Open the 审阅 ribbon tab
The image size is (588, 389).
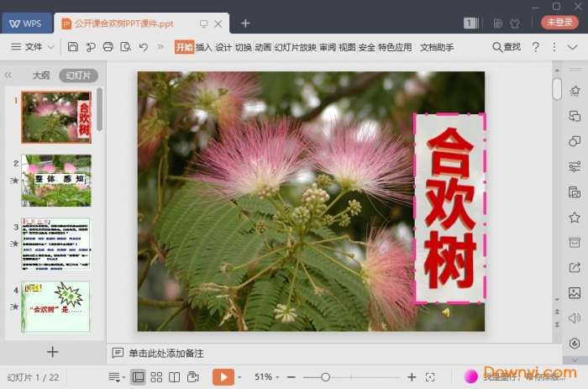pos(328,47)
